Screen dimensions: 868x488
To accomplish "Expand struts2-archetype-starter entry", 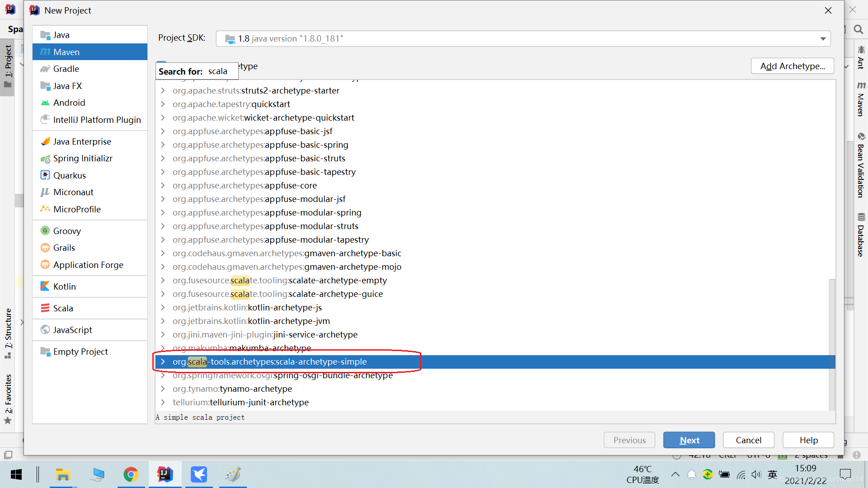I will point(163,90).
